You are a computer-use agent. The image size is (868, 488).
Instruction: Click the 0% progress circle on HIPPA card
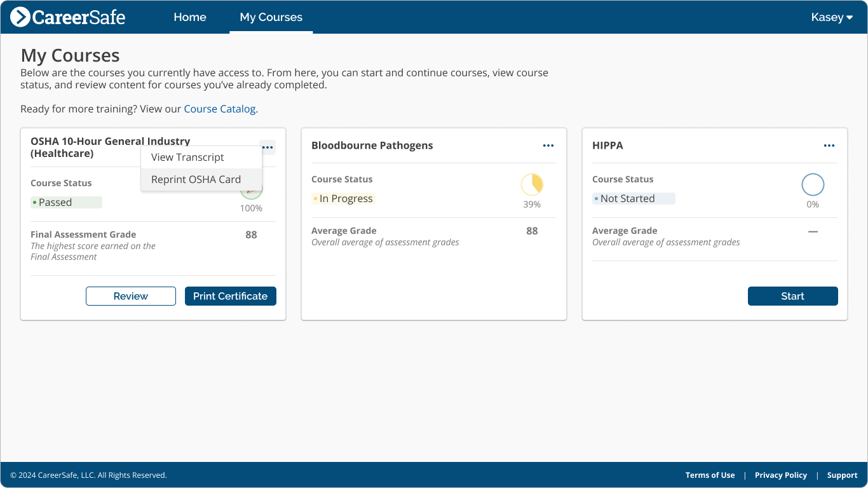click(813, 184)
